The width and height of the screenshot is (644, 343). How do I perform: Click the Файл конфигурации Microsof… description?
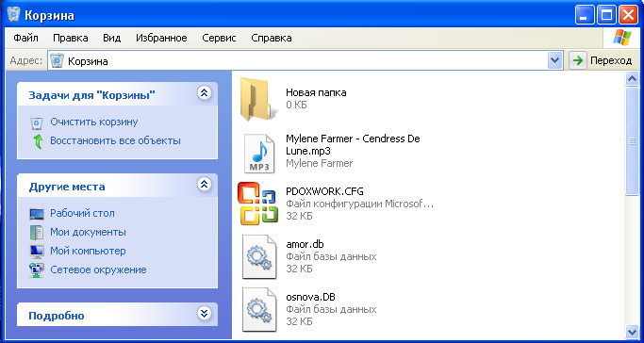click(x=360, y=204)
